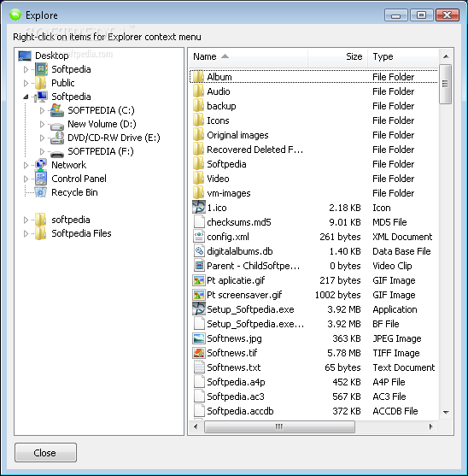
Task: Select Softpedia user folder icon in tree
Action: point(41,69)
